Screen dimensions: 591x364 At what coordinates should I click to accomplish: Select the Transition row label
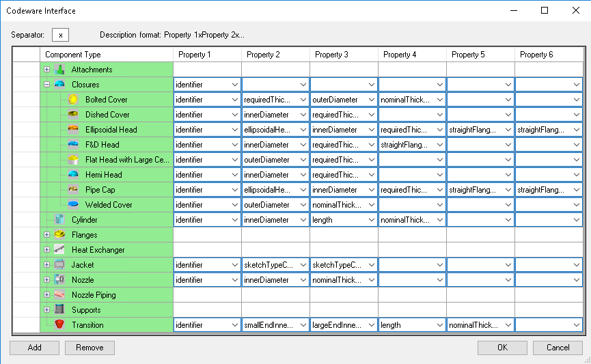click(87, 325)
